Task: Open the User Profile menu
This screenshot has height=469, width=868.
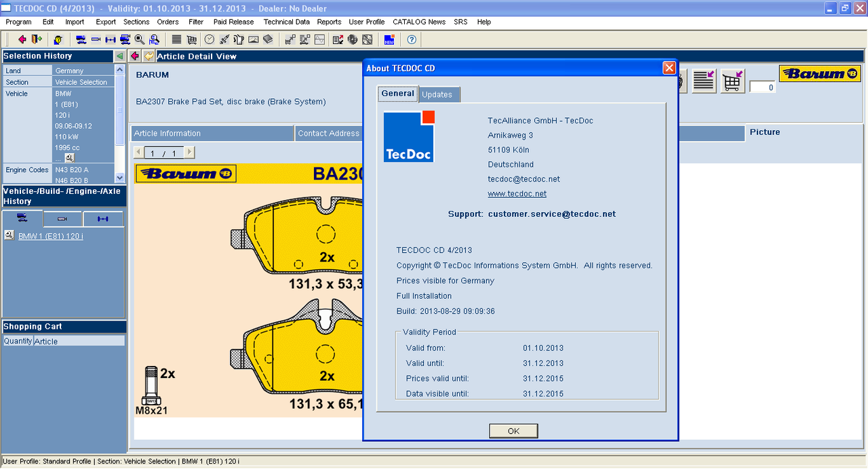Action: pos(367,22)
